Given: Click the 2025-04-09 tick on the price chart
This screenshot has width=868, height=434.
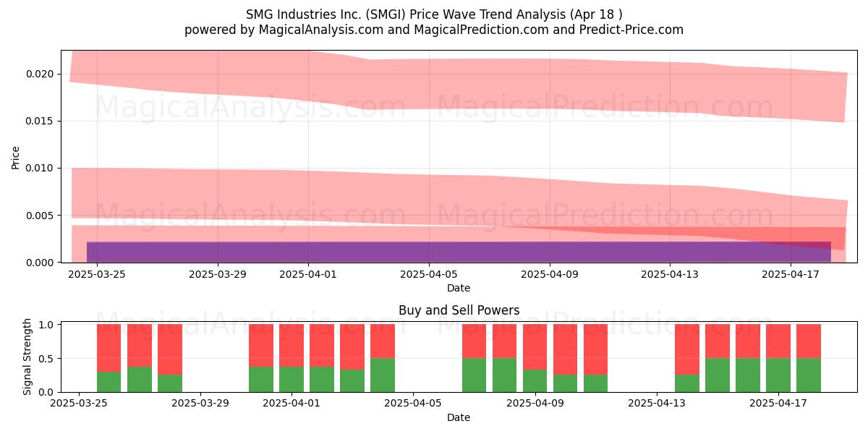Looking at the screenshot, I should [550, 274].
